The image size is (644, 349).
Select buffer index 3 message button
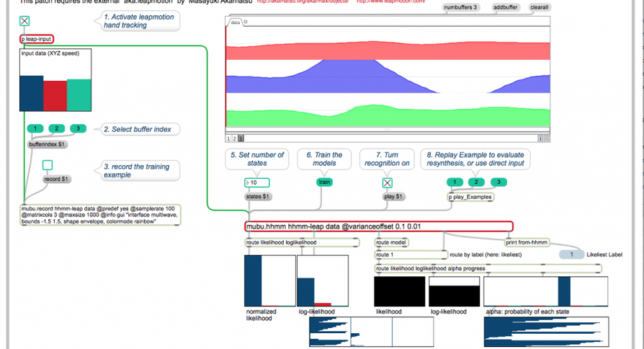tap(78, 128)
